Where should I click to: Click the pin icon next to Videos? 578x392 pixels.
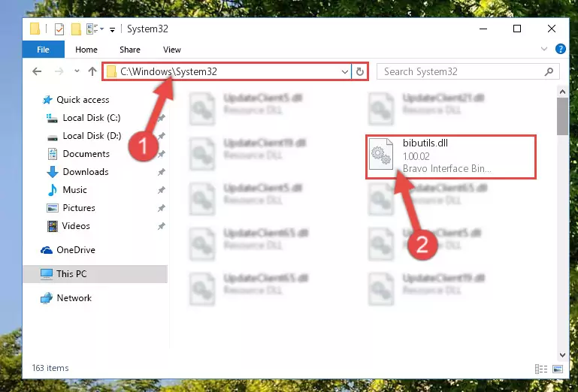tap(161, 226)
